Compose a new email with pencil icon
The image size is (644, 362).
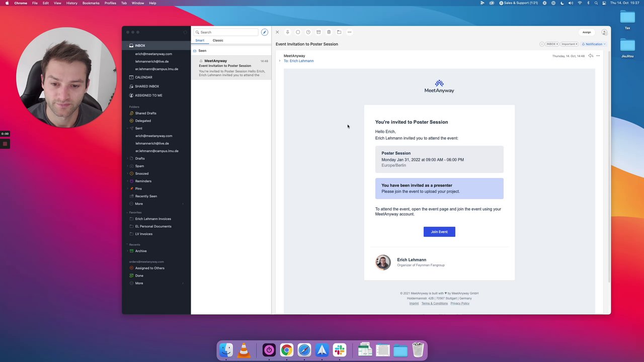pyautogui.click(x=265, y=32)
